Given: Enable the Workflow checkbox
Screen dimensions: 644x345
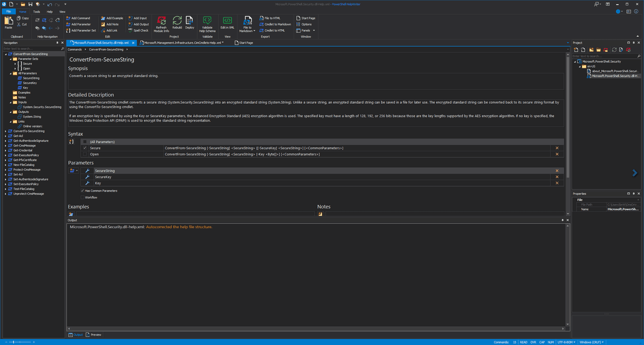Looking at the screenshot, I should (83, 197).
